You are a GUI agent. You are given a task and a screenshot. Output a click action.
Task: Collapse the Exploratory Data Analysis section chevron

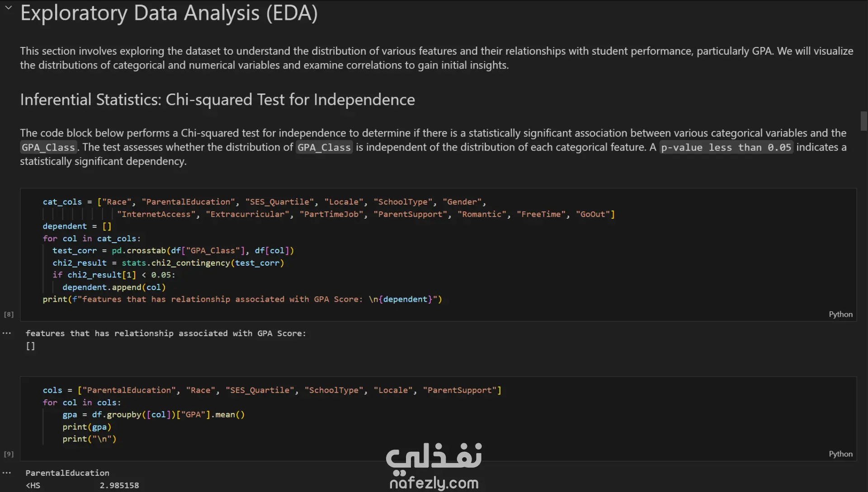pyautogui.click(x=9, y=8)
